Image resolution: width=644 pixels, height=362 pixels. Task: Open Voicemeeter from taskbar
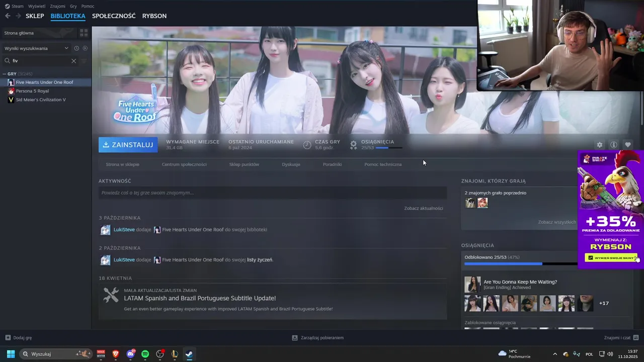pyautogui.click(x=101, y=354)
